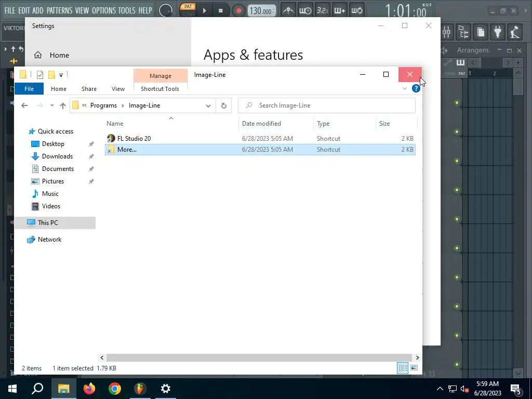Screen dimensions: 532x399
Task: Toggle PAT/SONG mode switch in FL Studio
Action: pyautogui.click(x=188, y=10)
